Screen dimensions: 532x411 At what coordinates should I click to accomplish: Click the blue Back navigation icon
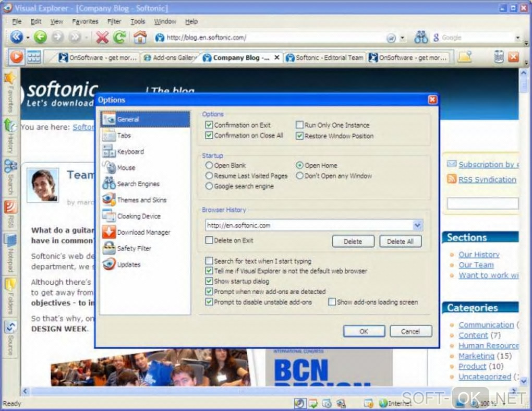(x=16, y=37)
